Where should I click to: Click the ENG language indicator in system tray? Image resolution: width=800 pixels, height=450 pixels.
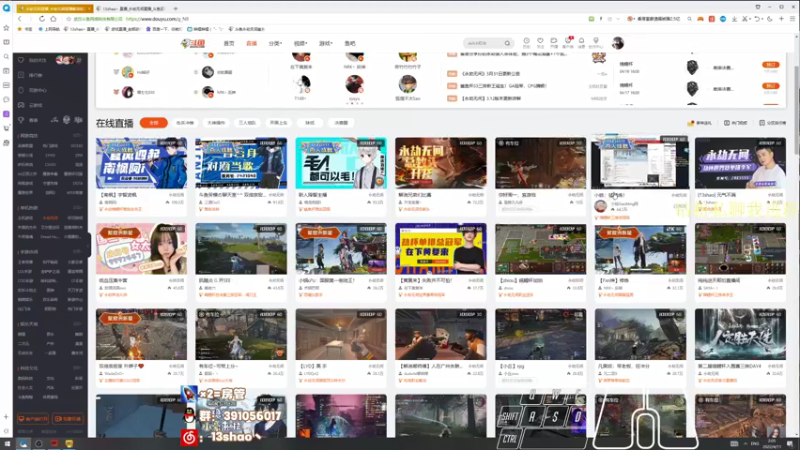(755, 444)
